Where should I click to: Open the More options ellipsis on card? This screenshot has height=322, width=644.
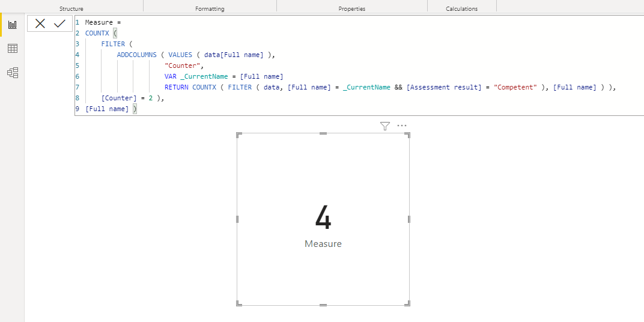click(x=402, y=126)
